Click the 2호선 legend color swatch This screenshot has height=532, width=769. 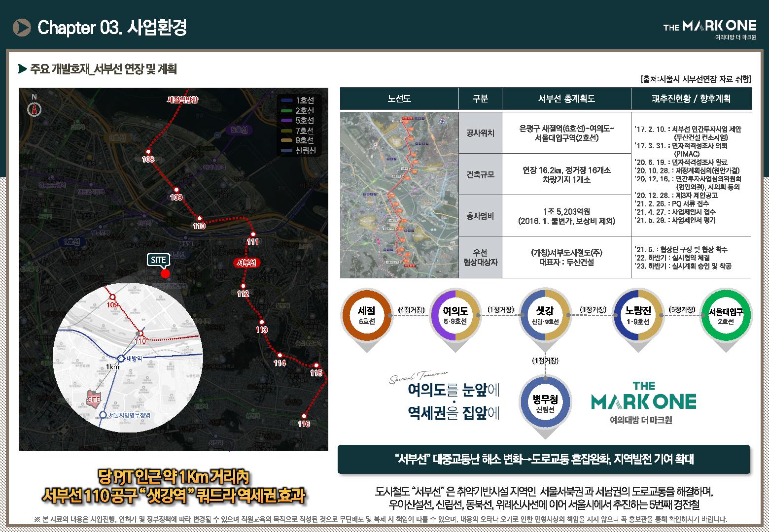[287, 110]
